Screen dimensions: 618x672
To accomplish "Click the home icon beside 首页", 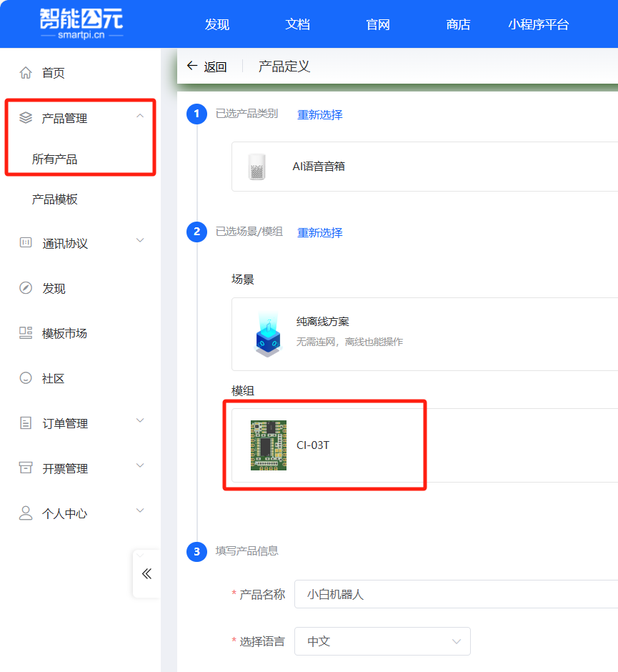I will (x=26, y=73).
